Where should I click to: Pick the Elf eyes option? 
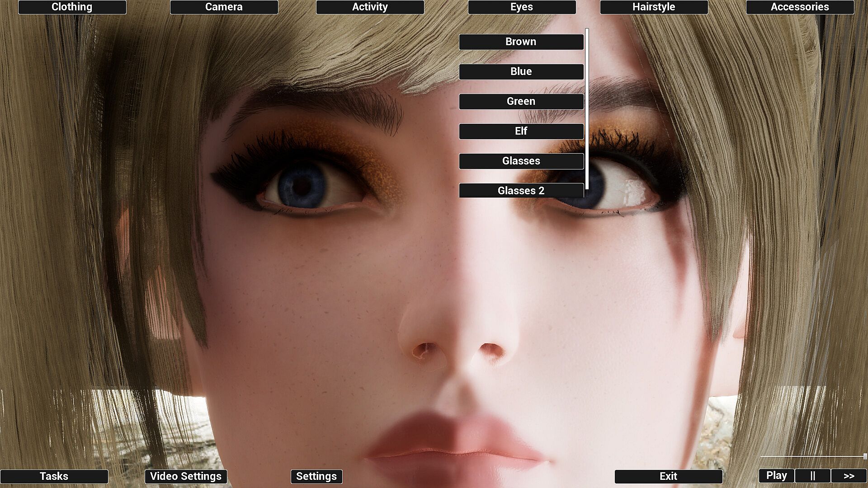click(x=521, y=131)
